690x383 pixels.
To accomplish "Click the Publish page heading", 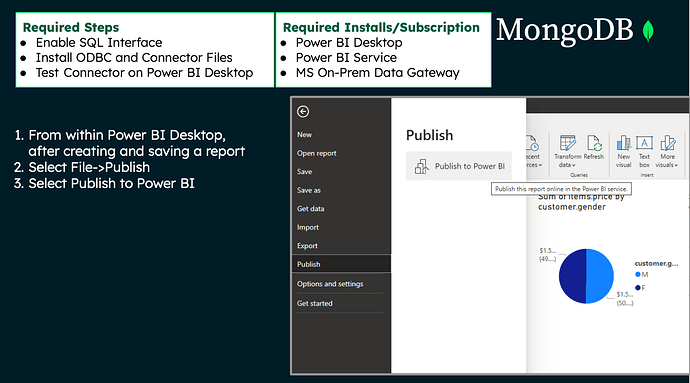I will (x=429, y=135).
